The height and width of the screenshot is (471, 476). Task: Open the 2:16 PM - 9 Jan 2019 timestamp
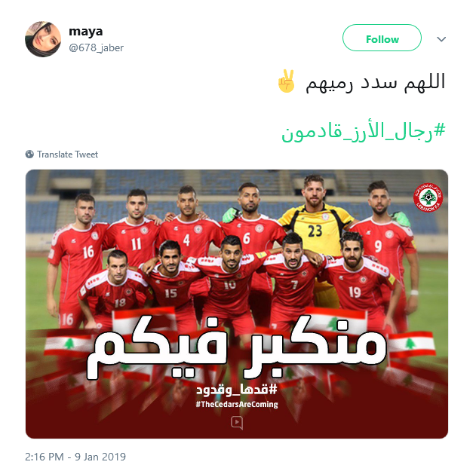tap(75, 457)
